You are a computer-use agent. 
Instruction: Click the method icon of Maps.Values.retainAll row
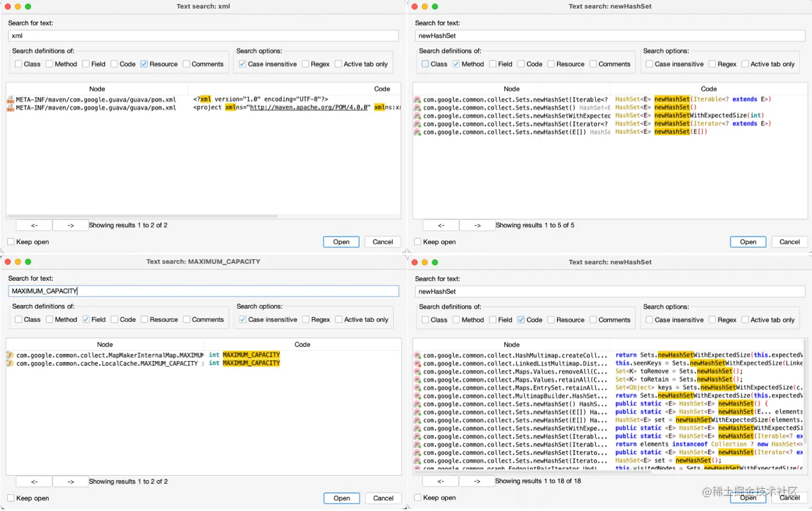(x=418, y=380)
